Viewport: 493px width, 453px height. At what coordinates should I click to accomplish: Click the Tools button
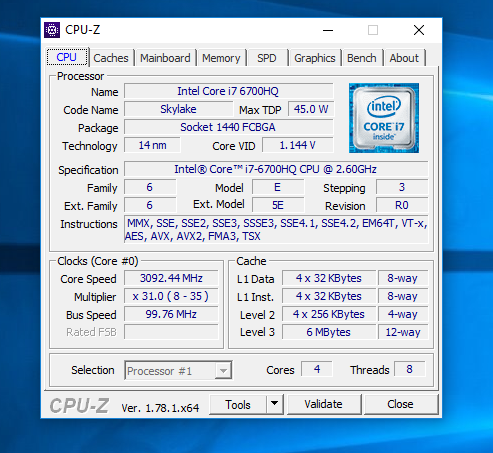pos(238,404)
